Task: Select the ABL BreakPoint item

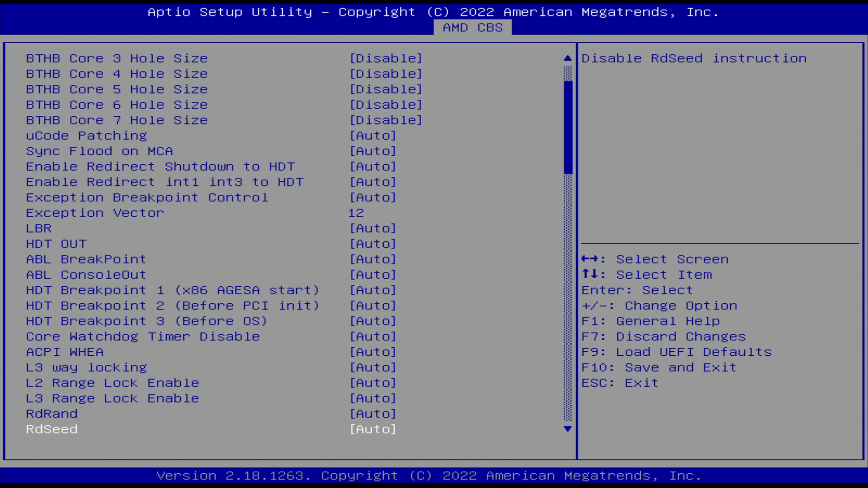Action: 86,259
